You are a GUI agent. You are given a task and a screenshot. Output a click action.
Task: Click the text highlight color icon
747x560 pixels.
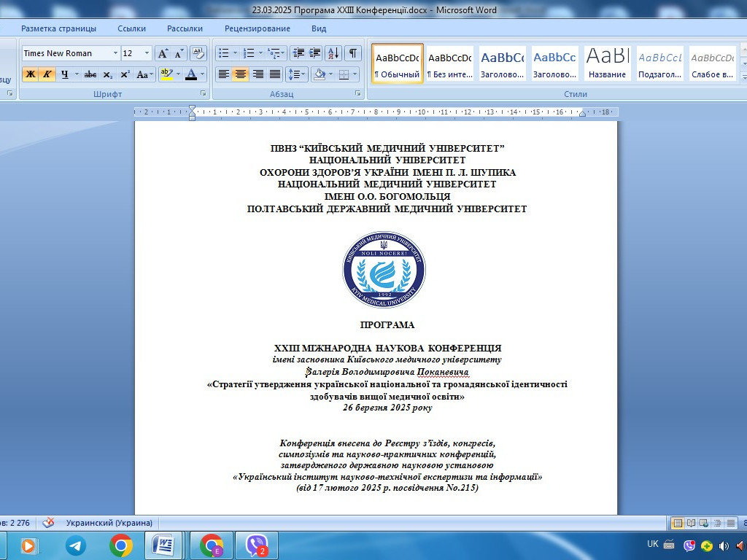pyautogui.click(x=166, y=74)
